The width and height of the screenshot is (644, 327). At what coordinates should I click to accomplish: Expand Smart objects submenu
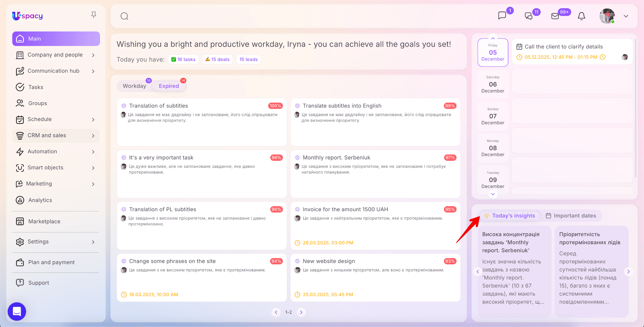[x=93, y=168]
